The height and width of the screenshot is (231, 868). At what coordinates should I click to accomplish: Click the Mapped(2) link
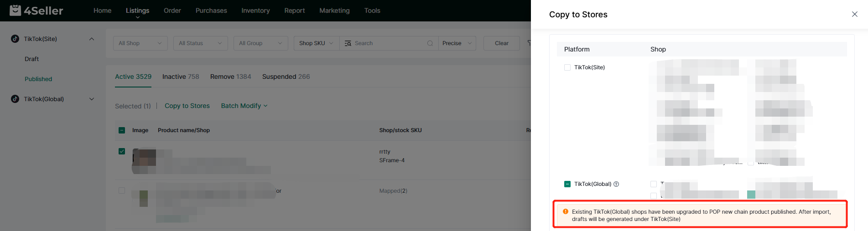tap(393, 191)
